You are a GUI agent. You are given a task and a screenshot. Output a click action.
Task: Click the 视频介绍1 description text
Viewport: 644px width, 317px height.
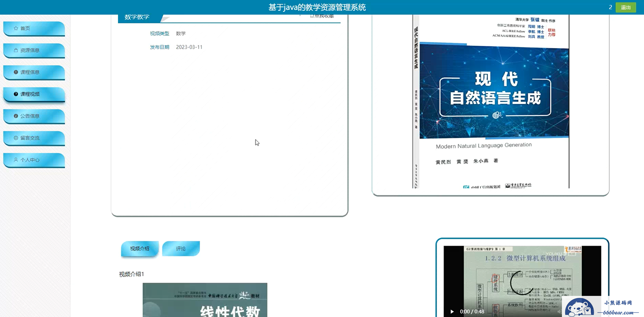coord(132,274)
